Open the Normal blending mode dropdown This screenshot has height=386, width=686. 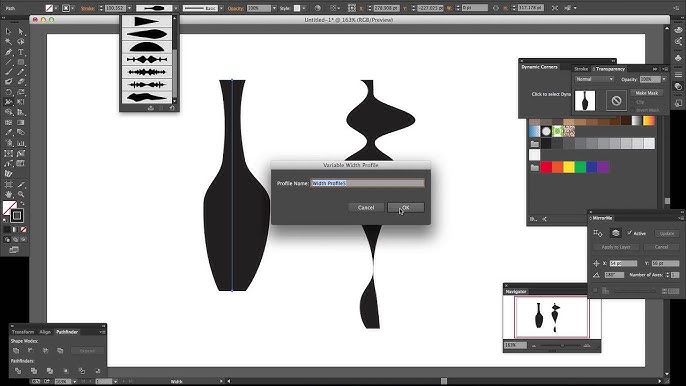[x=594, y=79]
